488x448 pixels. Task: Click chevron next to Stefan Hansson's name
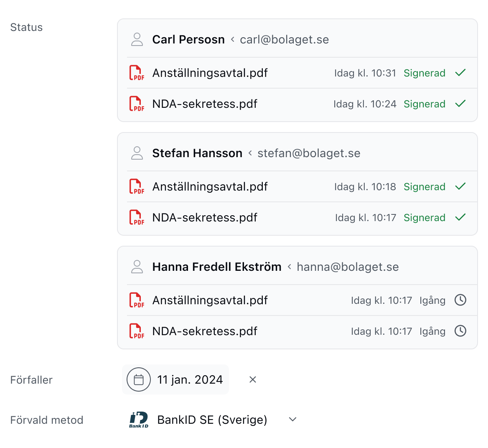pos(250,153)
